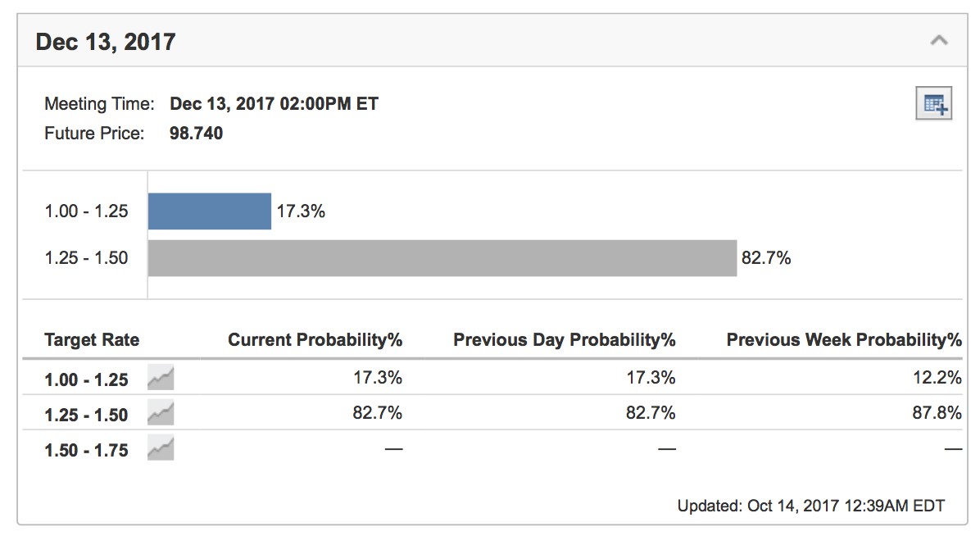The height and width of the screenshot is (536, 980).
Task: Click chart icon beside 1.25 - 1.50 rate
Action: 161,414
